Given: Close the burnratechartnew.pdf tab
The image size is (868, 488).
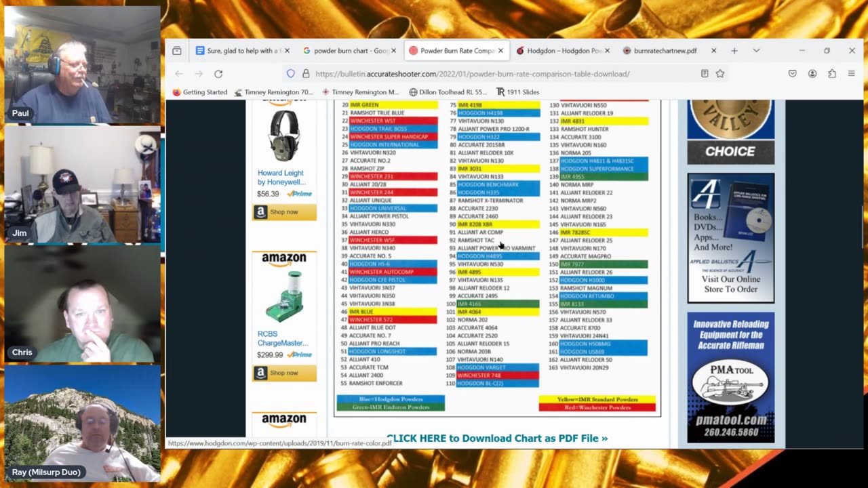Looking at the screenshot, I should [713, 51].
